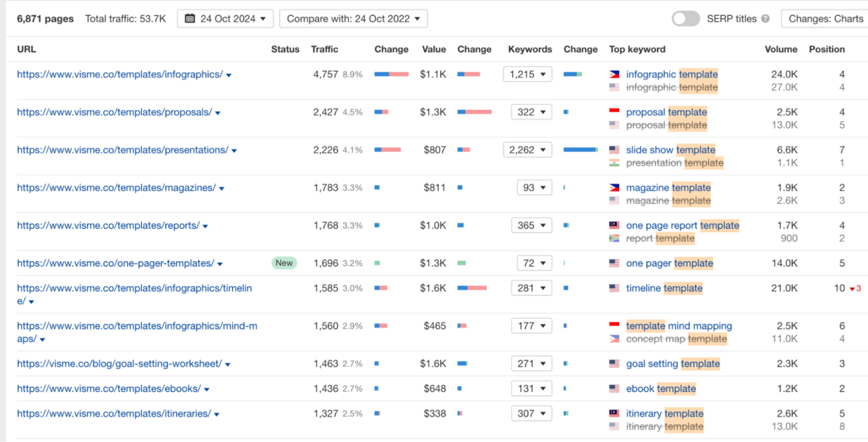Image resolution: width=868 pixels, height=442 pixels.
Task: Click US flag beside goal setting template
Action: [x=614, y=364]
